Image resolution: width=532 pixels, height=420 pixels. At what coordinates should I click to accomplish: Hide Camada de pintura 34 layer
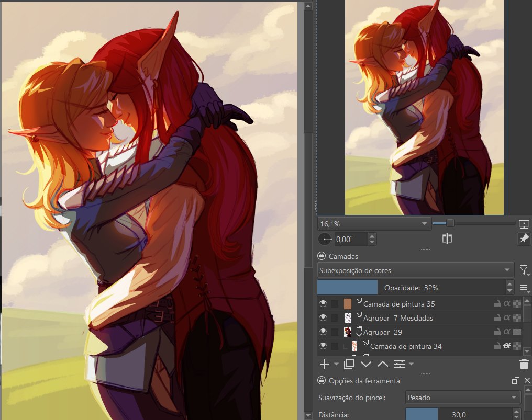(x=323, y=346)
